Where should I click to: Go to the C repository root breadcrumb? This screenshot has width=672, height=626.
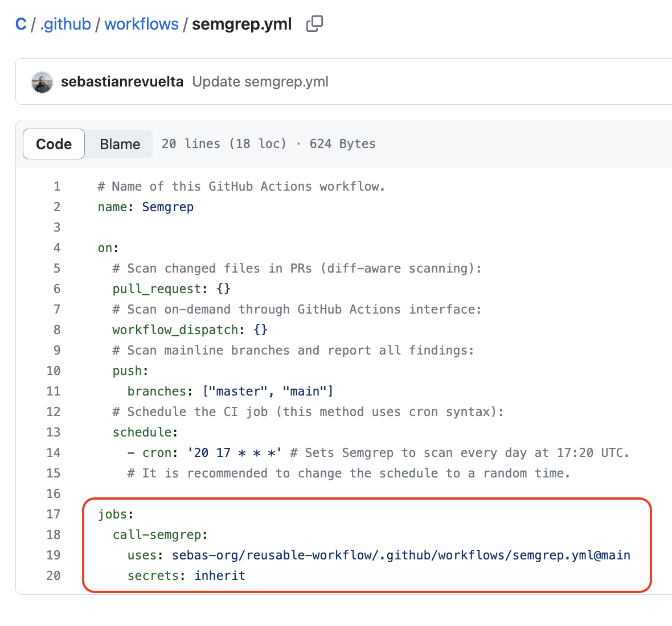point(21,24)
